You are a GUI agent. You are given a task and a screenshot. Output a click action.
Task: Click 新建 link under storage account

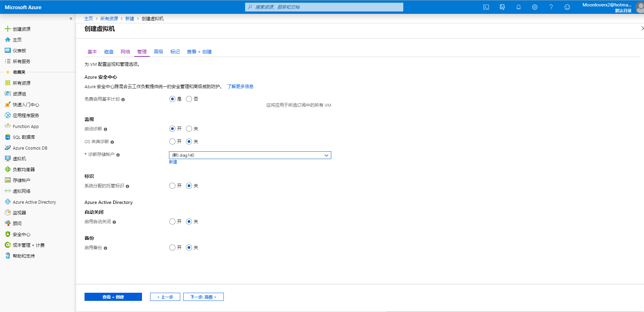173,162
